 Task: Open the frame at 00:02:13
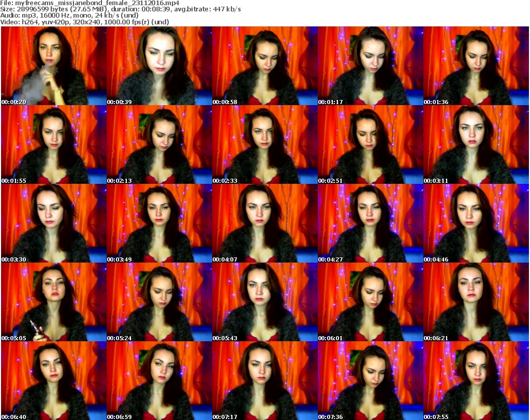159,144
